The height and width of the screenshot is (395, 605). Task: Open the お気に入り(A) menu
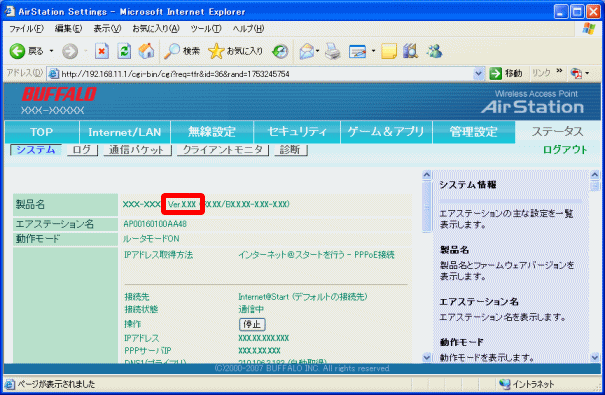(x=156, y=29)
